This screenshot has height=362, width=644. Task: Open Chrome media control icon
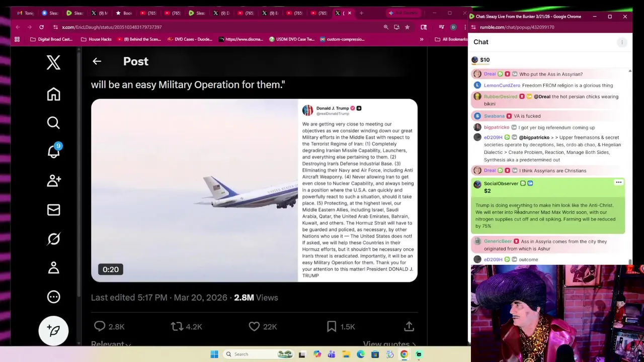tap(441, 27)
